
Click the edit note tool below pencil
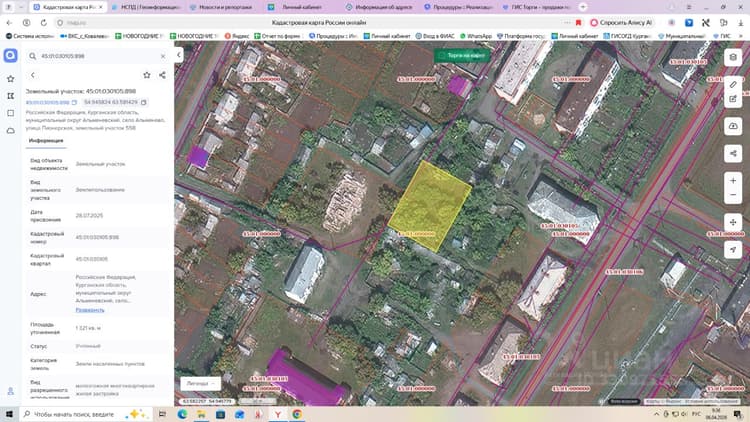coord(733,99)
